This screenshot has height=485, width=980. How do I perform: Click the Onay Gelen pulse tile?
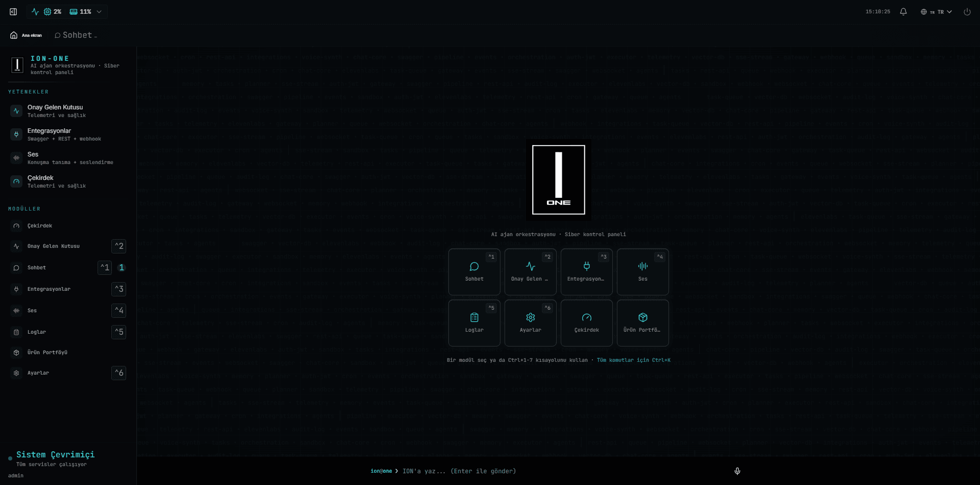[x=531, y=271]
